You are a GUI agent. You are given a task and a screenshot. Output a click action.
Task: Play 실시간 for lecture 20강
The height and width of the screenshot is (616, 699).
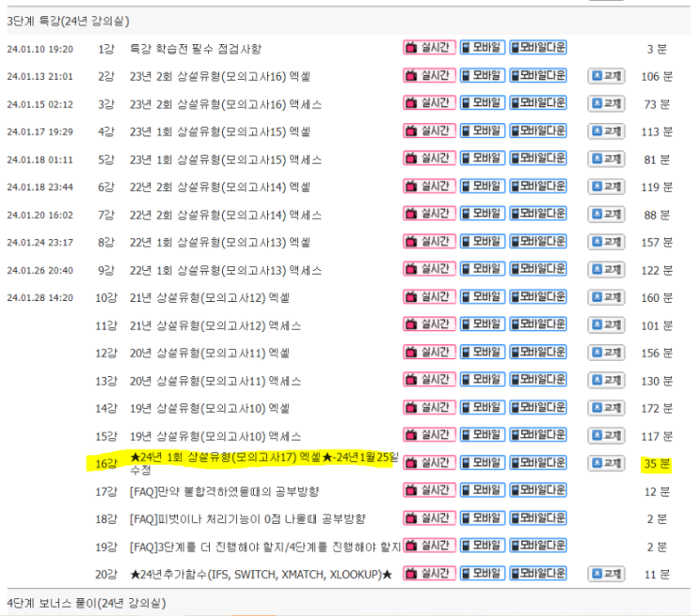pos(429,574)
